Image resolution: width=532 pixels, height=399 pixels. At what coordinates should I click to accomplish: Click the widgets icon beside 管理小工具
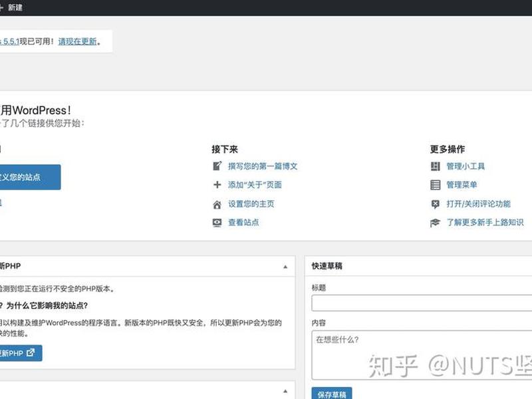coord(436,166)
